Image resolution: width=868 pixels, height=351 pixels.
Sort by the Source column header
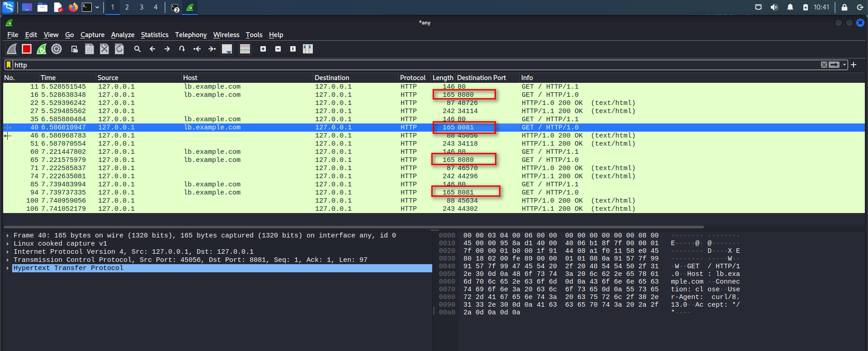[138, 78]
